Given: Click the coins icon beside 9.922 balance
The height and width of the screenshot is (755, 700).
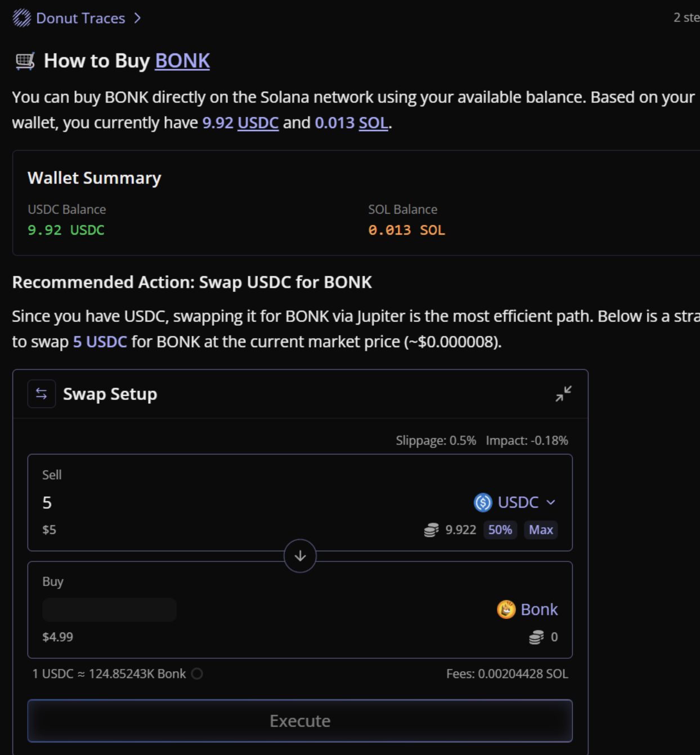Looking at the screenshot, I should (431, 530).
